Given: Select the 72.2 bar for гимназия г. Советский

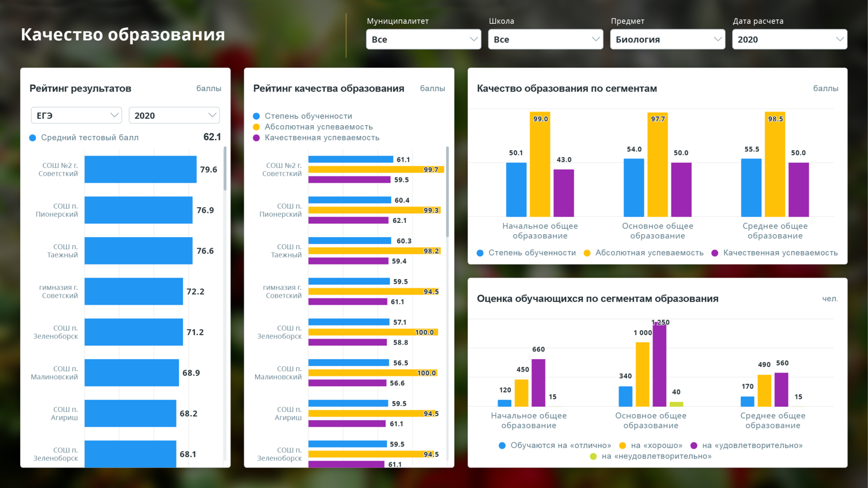Looking at the screenshot, I should [134, 292].
